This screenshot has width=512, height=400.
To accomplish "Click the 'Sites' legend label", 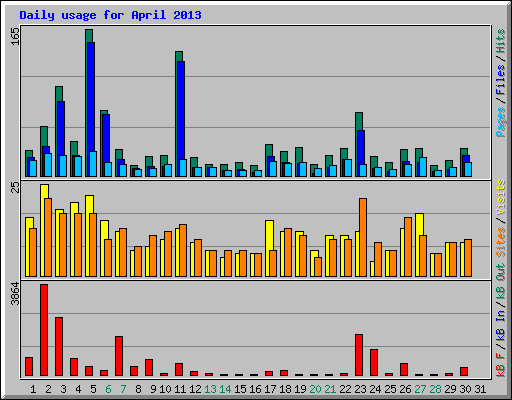I will 501,242.
